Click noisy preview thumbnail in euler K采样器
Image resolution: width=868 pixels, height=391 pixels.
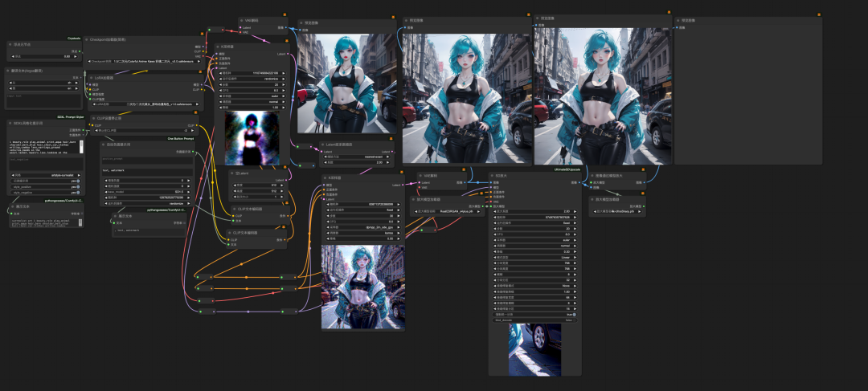[252, 138]
